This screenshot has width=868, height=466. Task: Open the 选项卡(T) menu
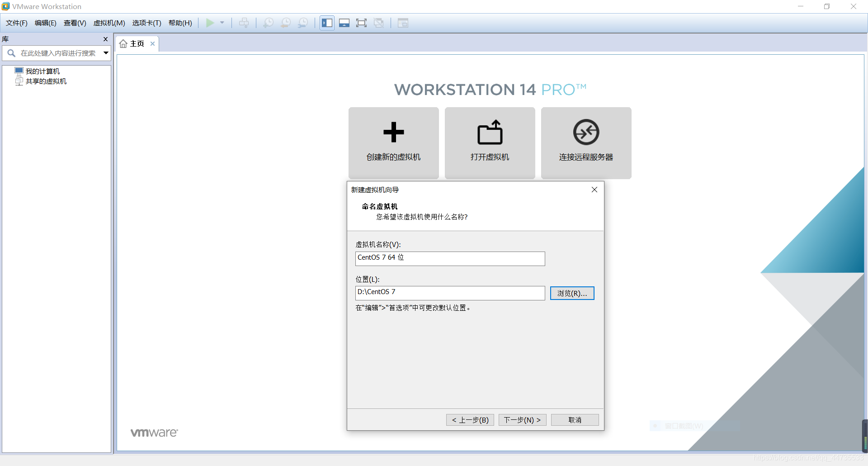pyautogui.click(x=147, y=23)
